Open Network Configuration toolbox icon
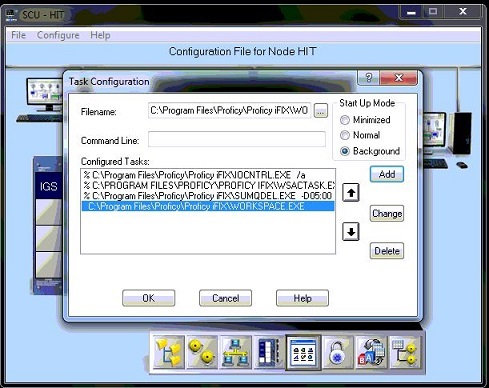This screenshot has width=489, height=388. pos(235,353)
